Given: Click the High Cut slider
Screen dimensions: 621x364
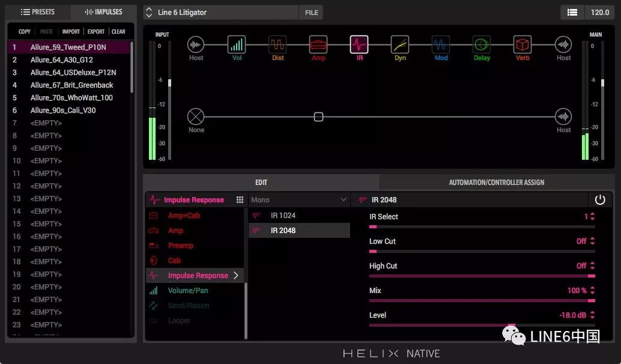Looking at the screenshot, I should click(x=482, y=276).
